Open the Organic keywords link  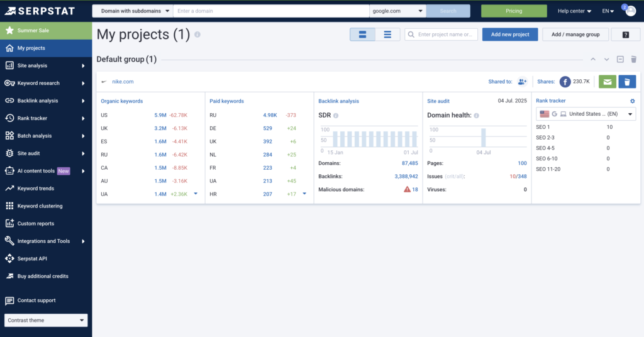[122, 101]
